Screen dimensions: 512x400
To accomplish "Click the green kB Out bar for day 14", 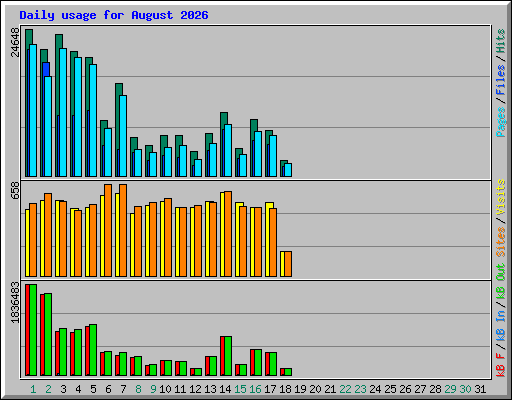I will pyautogui.click(x=228, y=356).
